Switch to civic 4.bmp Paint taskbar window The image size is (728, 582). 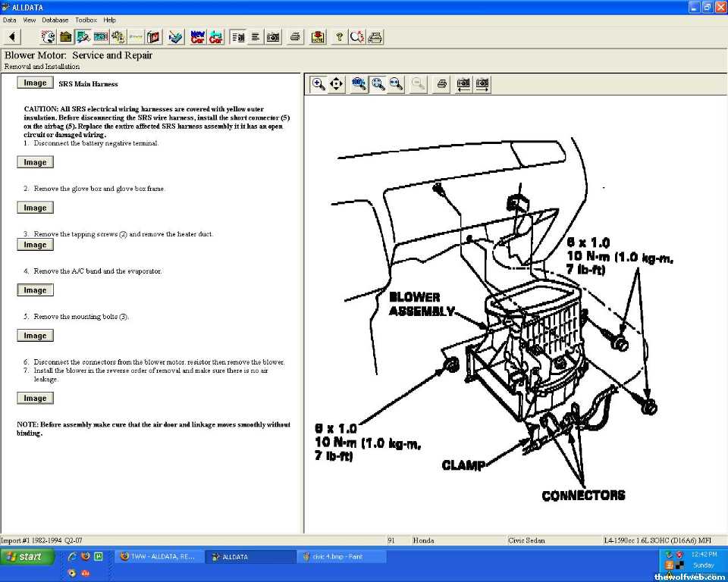[x=341, y=557]
